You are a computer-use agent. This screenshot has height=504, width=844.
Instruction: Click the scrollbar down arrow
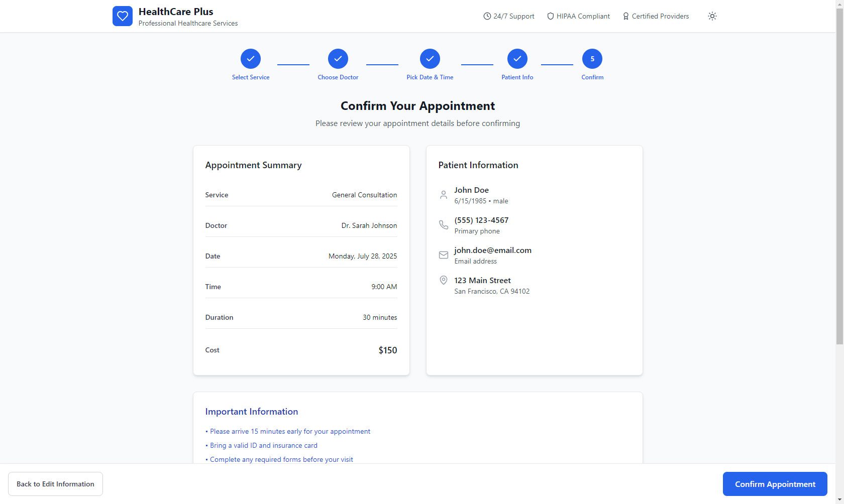pos(839,499)
